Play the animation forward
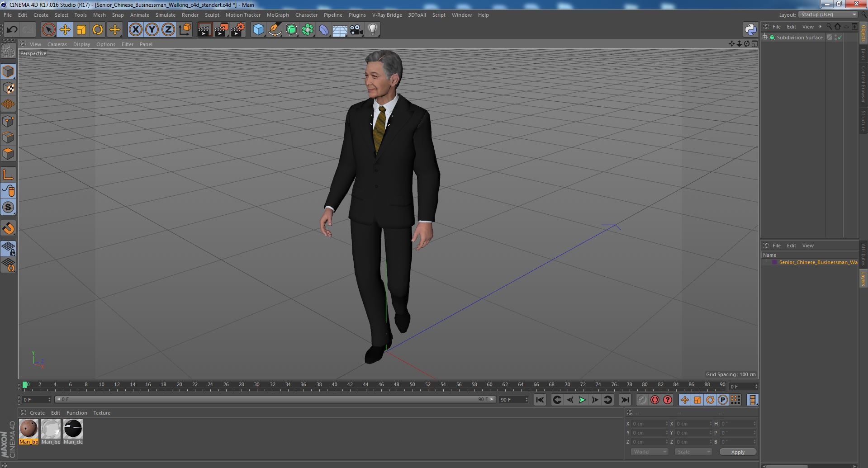 point(582,400)
